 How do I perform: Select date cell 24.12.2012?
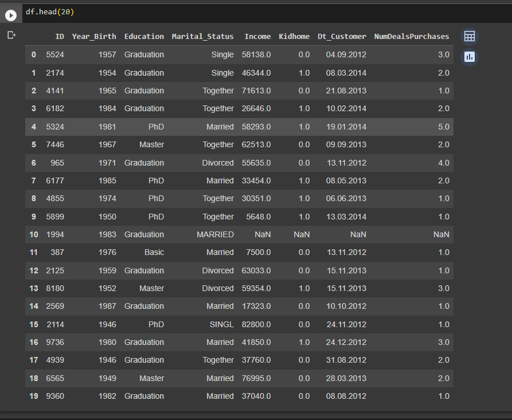346,342
